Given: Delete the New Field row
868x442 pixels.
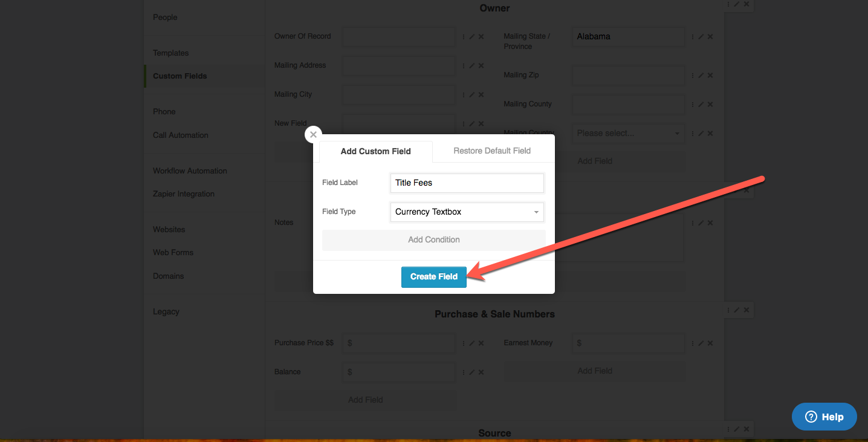Looking at the screenshot, I should [481, 124].
